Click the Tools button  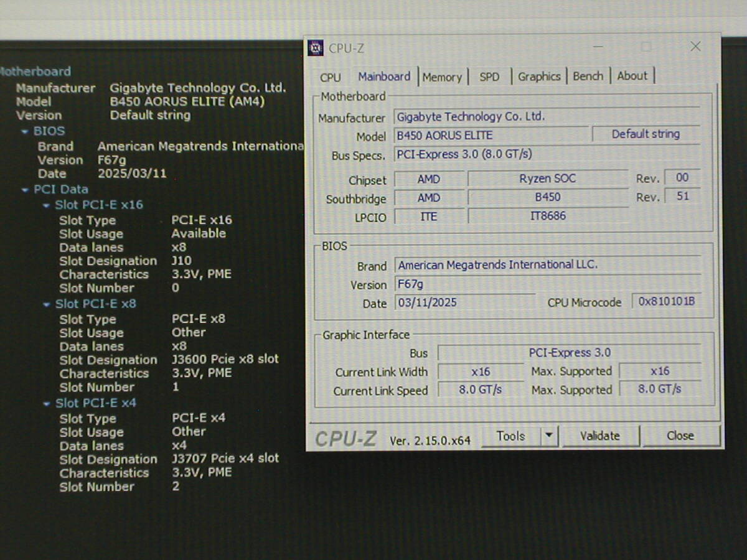[x=511, y=436]
